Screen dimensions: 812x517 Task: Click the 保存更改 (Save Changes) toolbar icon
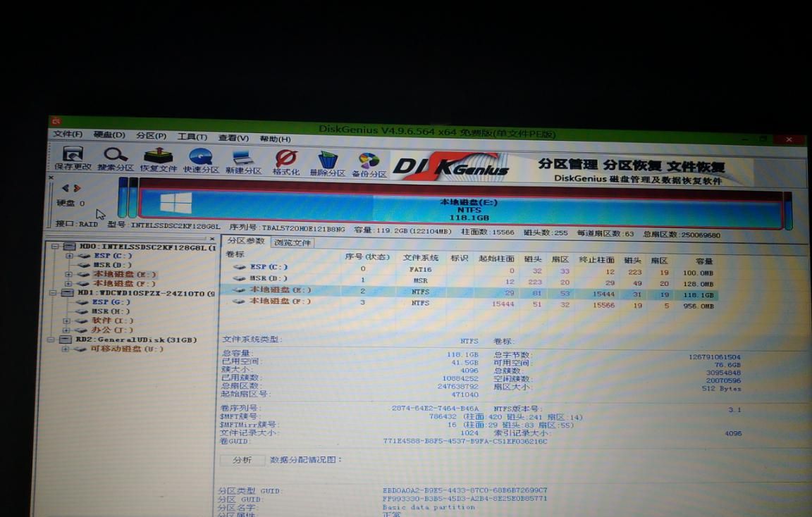click(73, 155)
